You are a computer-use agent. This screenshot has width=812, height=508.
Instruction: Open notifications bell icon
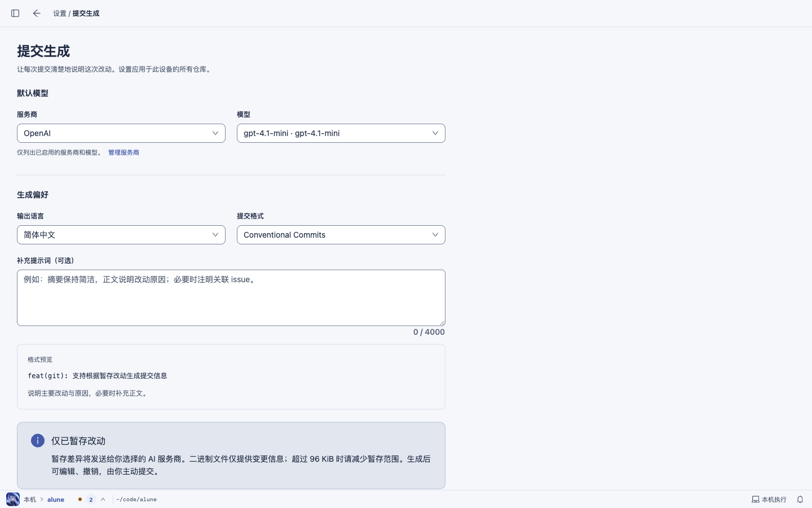[x=800, y=500]
